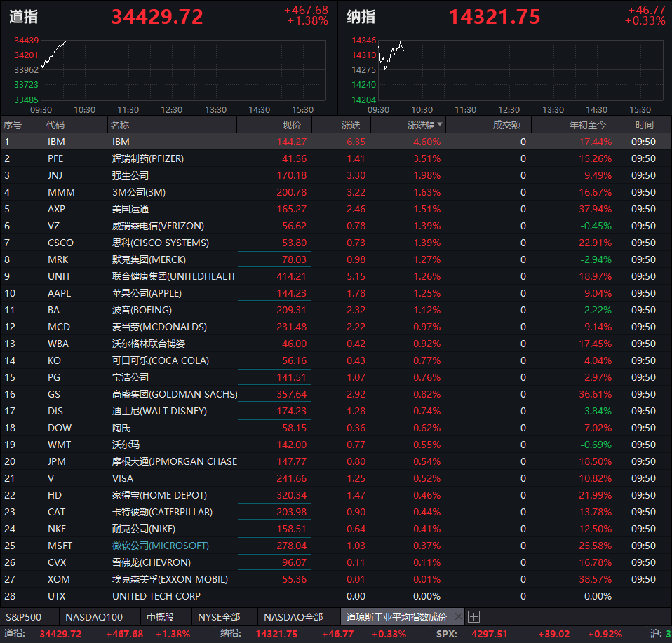The height and width of the screenshot is (643, 672).
Task: Click the 纳指 index value 14321.75 header
Action: (x=494, y=17)
